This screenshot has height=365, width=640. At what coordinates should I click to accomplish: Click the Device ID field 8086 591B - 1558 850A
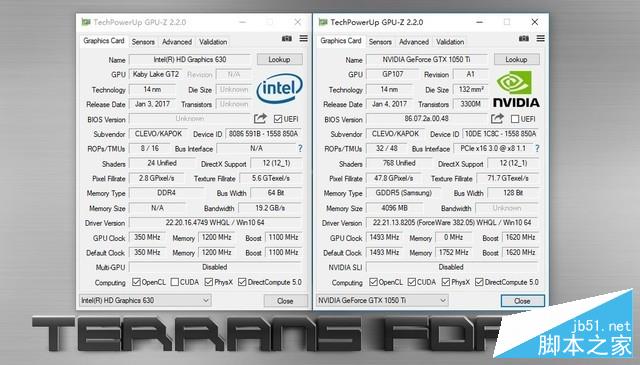[x=263, y=134]
